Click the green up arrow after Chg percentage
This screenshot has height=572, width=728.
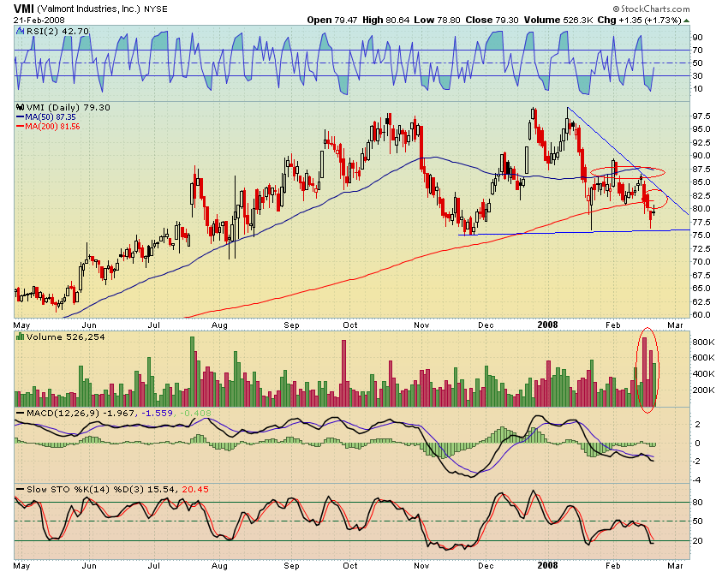point(686,21)
